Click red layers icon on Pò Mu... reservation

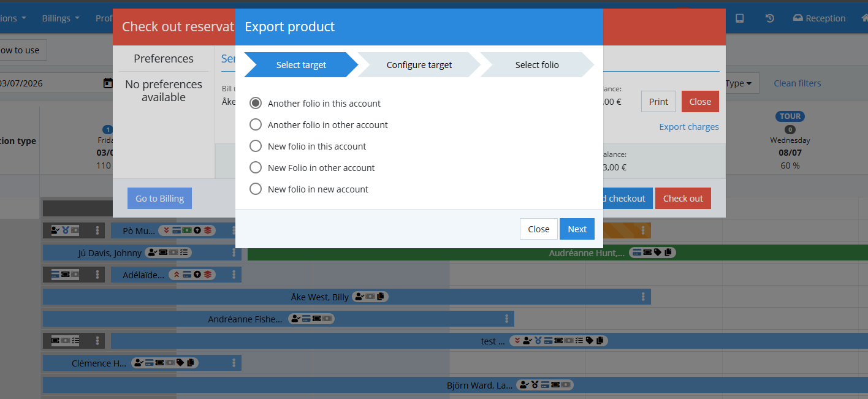[x=208, y=230]
